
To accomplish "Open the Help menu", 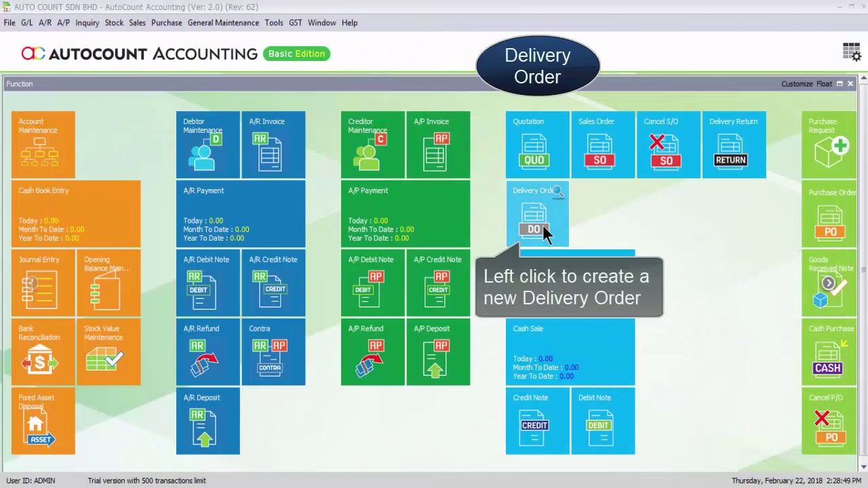I will [x=349, y=22].
